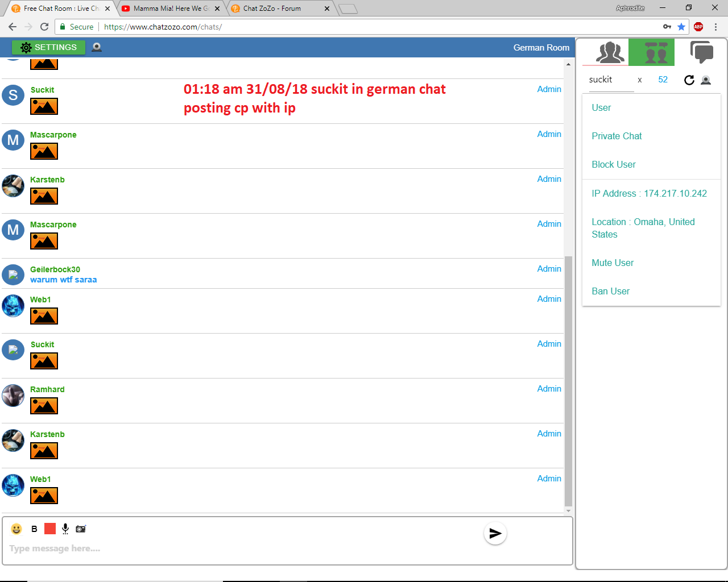Refresh the user list with reload icon
Viewport: 728px width, 582px height.
coord(689,80)
